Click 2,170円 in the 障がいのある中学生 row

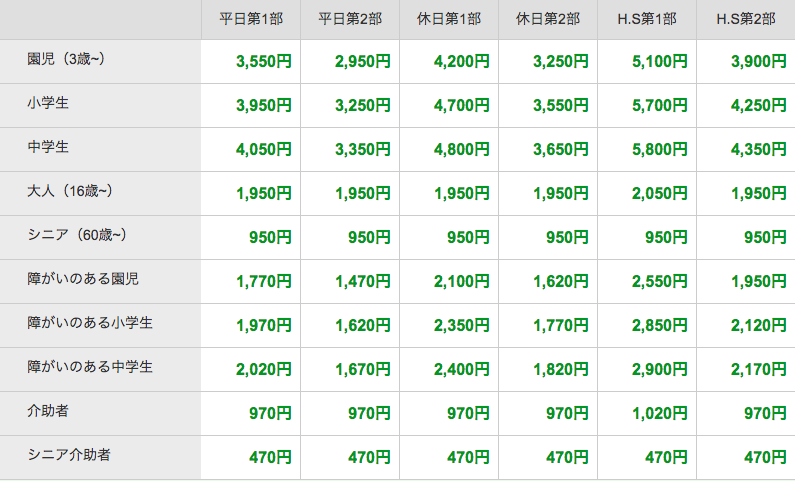[x=758, y=369]
